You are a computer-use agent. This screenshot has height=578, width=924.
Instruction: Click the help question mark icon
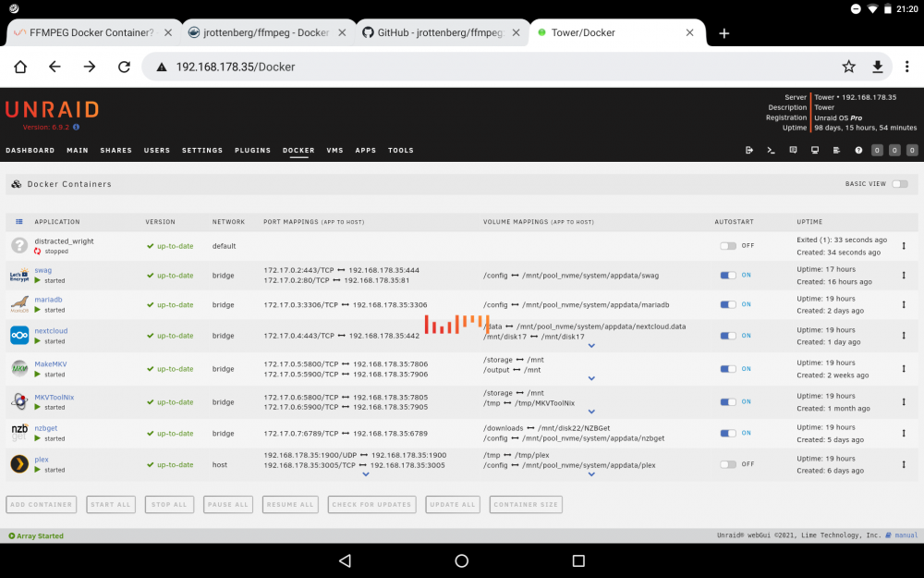[858, 151]
